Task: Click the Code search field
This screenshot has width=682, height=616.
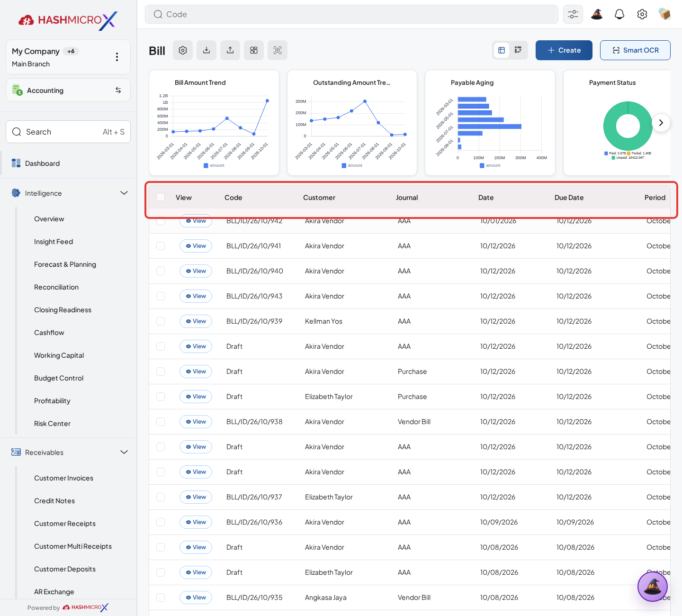Action: [351, 14]
